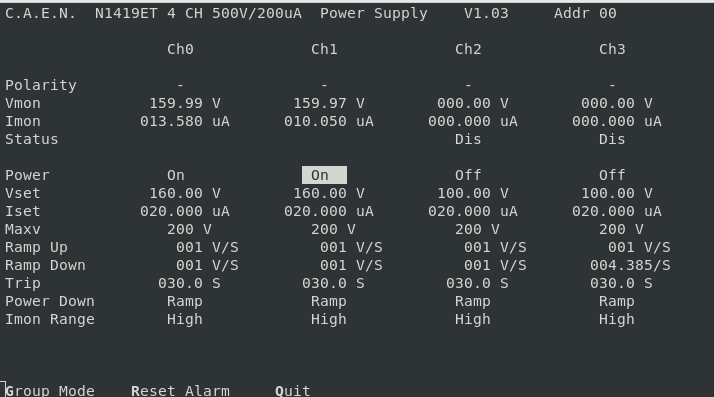The height and width of the screenshot is (397, 714).
Task: Select Ch3 Maxv 200 V value
Action: [621, 229]
